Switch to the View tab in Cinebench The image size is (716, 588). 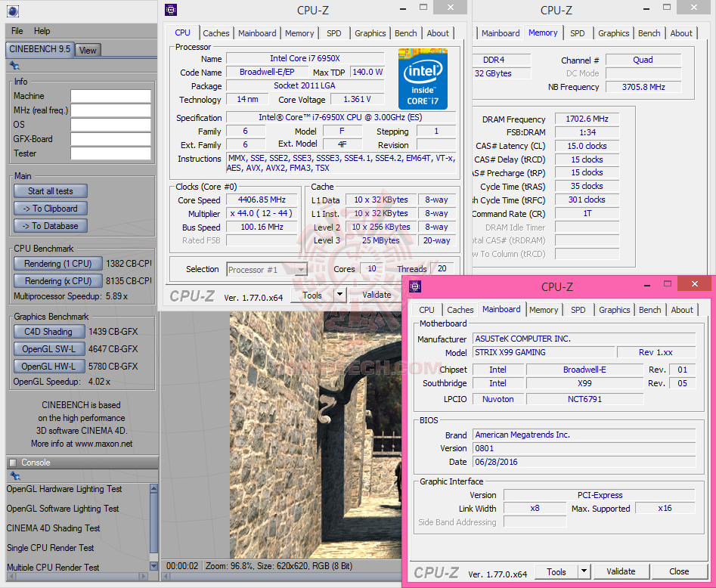[x=88, y=50]
